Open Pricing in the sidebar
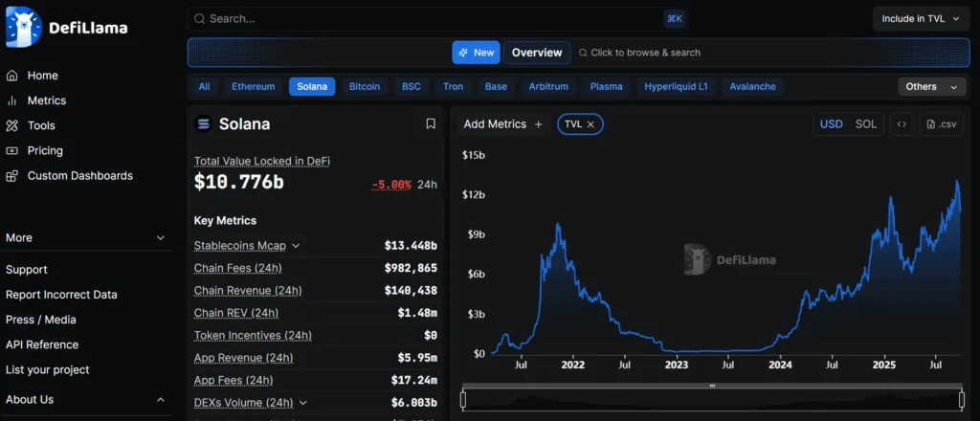The width and height of the screenshot is (980, 421). pos(45,150)
